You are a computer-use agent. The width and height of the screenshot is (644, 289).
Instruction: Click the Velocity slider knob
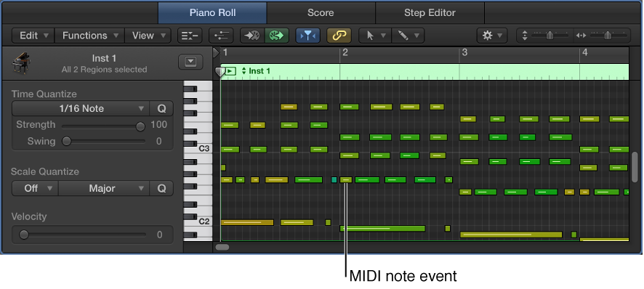point(24,235)
